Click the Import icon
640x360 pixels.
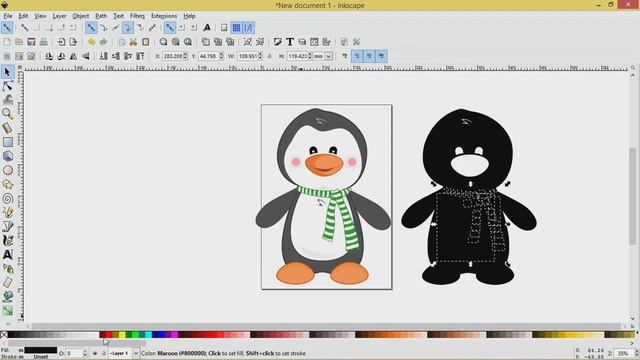[x=61, y=42]
